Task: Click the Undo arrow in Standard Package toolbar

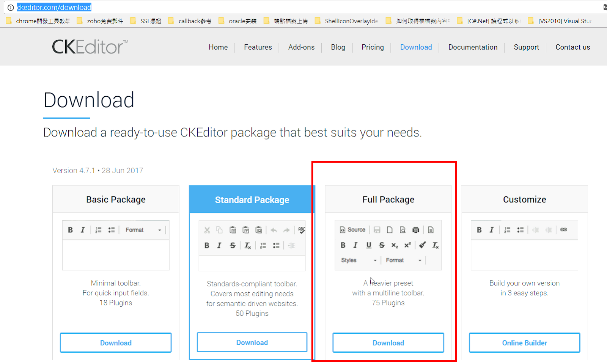Action: coord(274,230)
